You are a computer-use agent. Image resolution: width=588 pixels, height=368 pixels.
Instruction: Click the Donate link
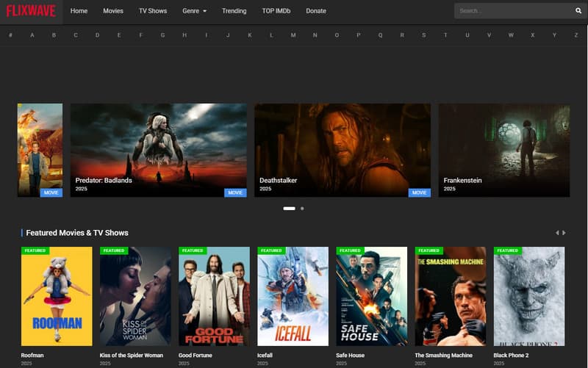click(x=316, y=11)
